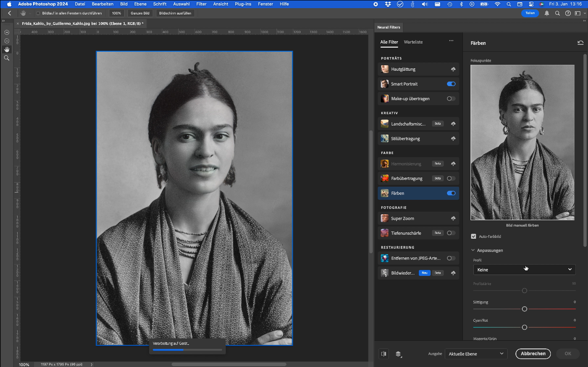Select the subtract-from-selection tool in left toolbar

7,41
